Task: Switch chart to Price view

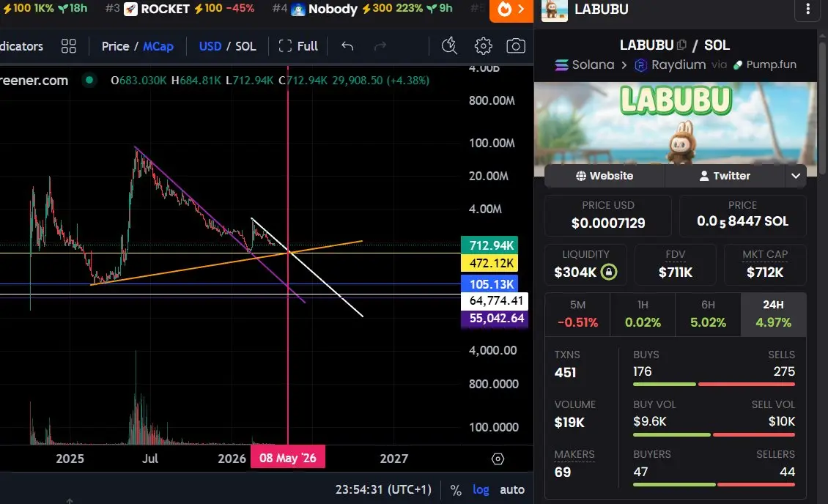Action: point(115,46)
